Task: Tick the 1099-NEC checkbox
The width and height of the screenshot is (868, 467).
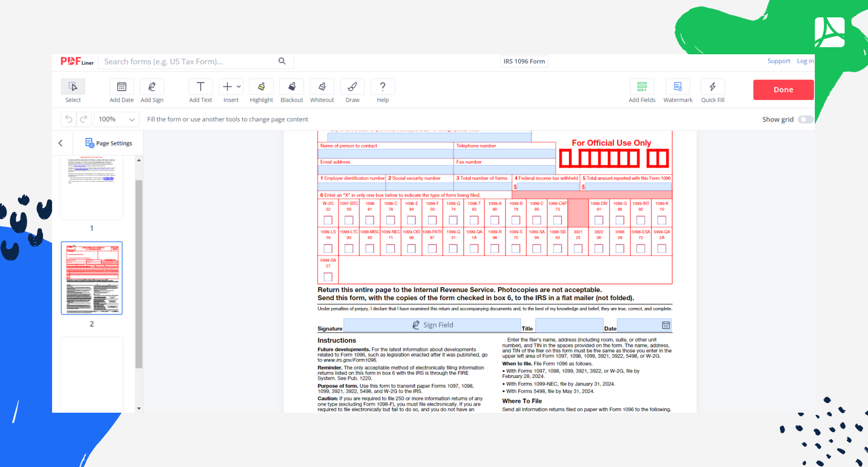Action: coord(391,249)
